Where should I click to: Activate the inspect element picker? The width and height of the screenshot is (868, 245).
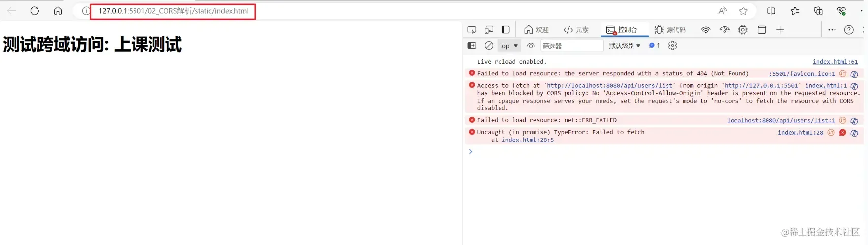472,30
